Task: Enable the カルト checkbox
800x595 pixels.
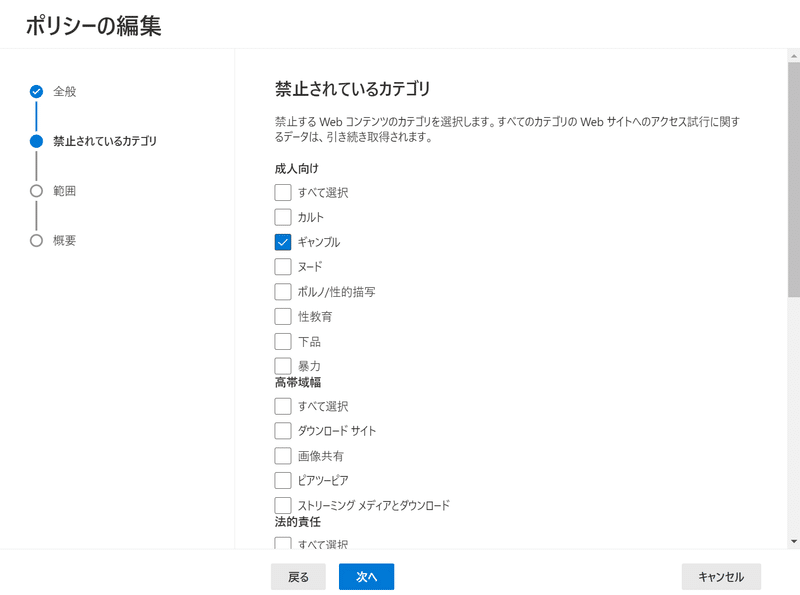Action: (283, 217)
